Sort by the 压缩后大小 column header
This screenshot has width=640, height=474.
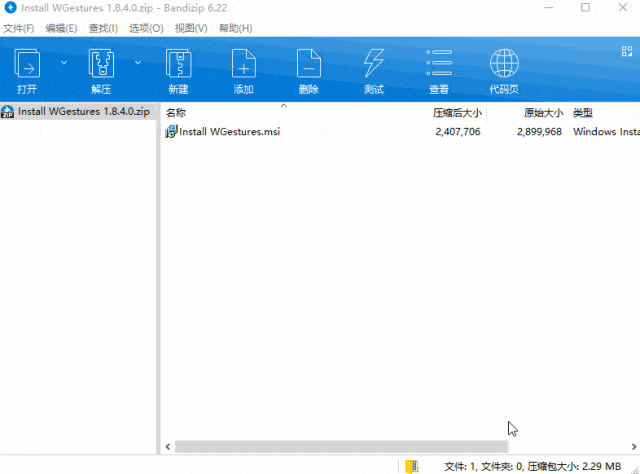(457, 113)
